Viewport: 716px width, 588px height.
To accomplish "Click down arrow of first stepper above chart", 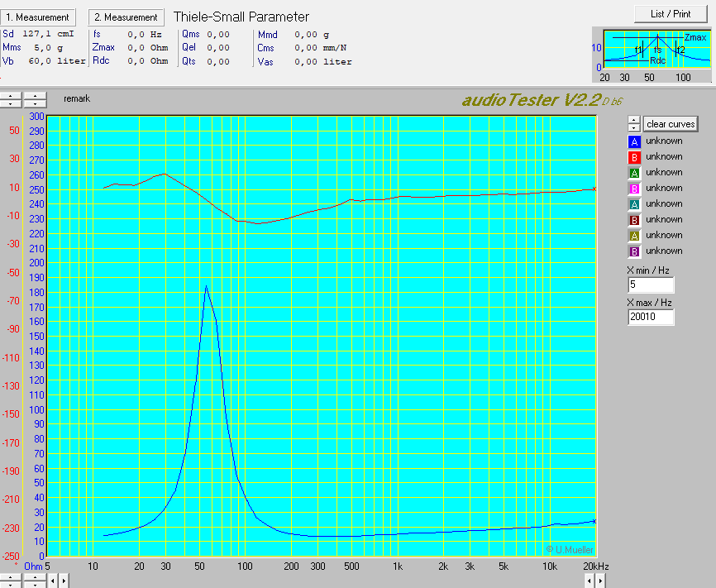I will 11,103.
